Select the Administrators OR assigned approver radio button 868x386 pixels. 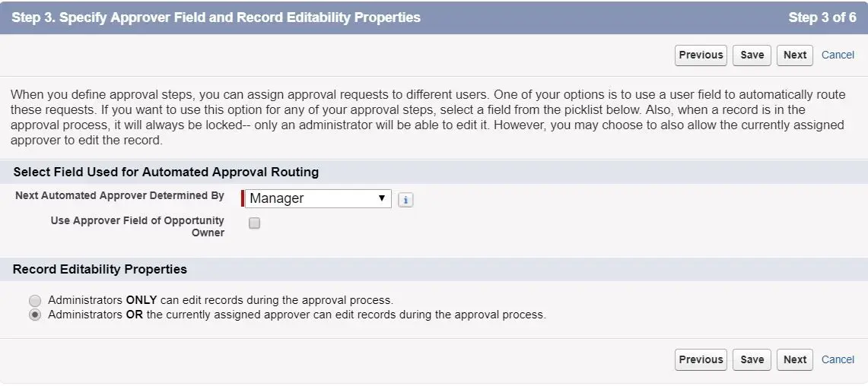(x=35, y=315)
